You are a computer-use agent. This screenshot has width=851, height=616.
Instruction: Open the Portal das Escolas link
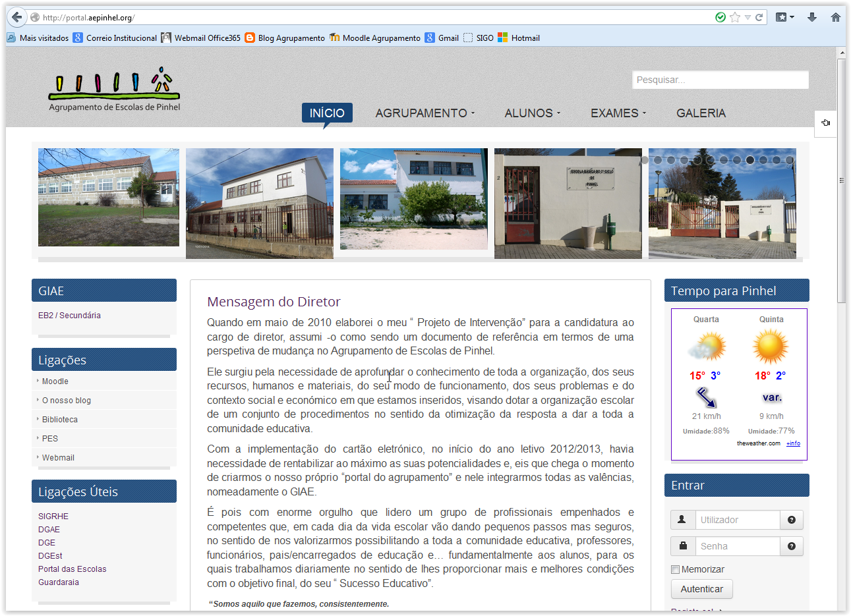click(72, 569)
